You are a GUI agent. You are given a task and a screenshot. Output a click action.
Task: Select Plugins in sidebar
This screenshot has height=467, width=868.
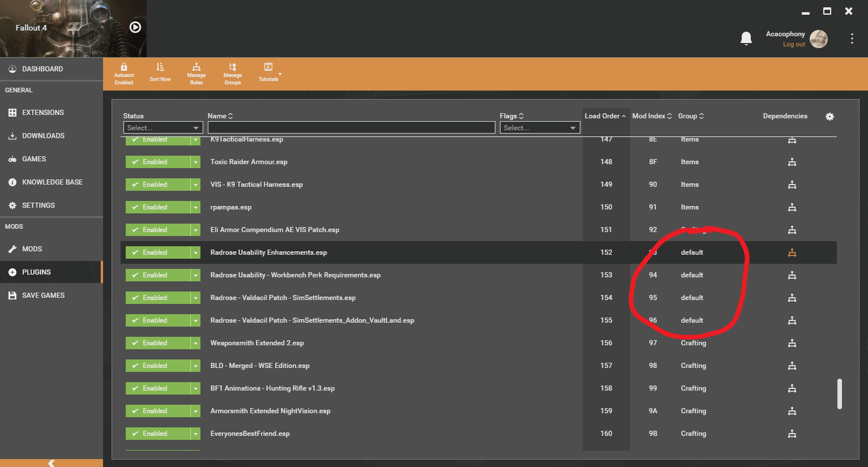tap(52, 272)
